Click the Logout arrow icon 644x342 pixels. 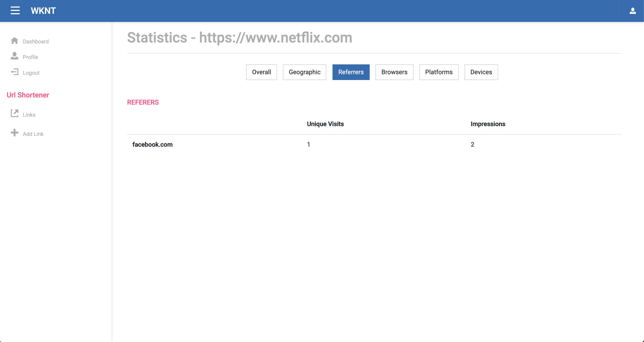coord(15,72)
